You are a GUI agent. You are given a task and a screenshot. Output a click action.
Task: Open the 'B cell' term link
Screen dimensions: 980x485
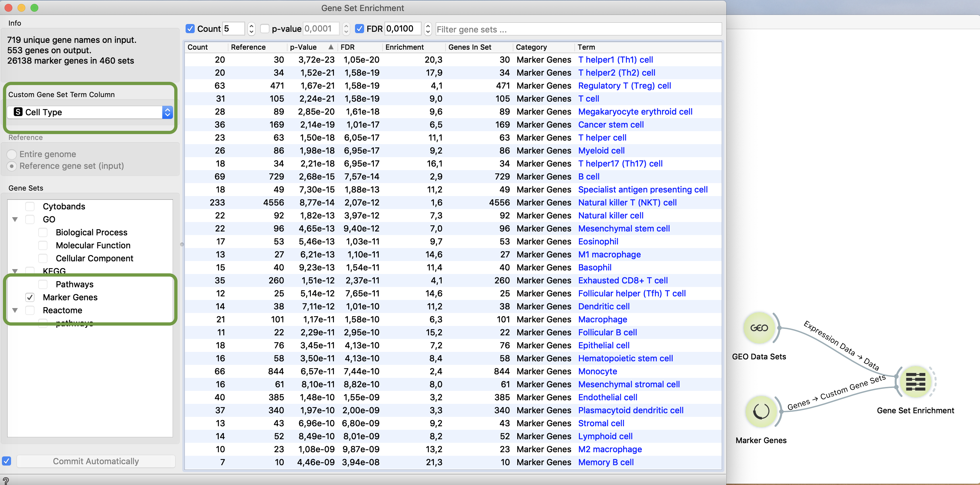tap(589, 176)
